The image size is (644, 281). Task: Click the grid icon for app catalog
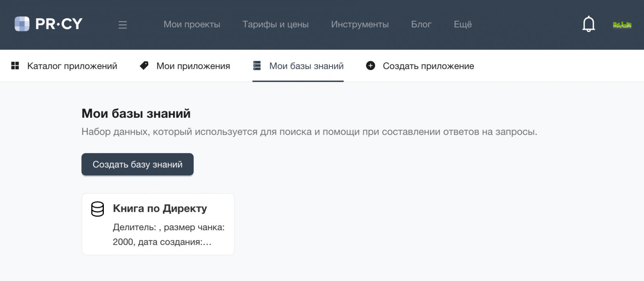coord(15,66)
